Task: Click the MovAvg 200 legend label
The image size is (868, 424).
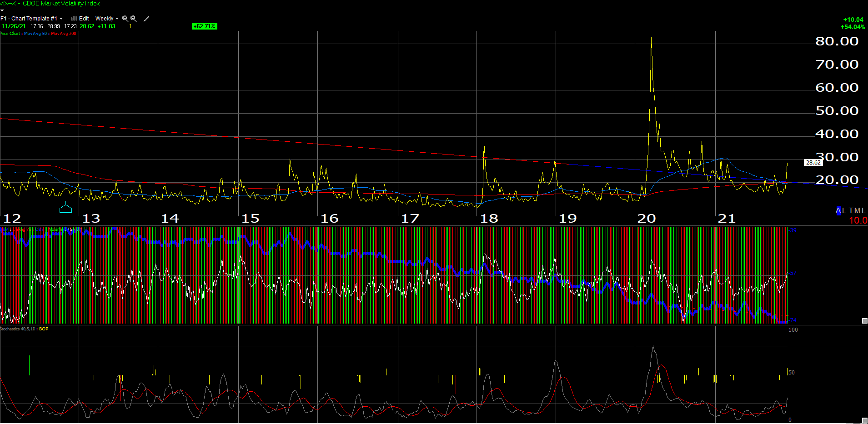Action: pyautogui.click(x=64, y=34)
